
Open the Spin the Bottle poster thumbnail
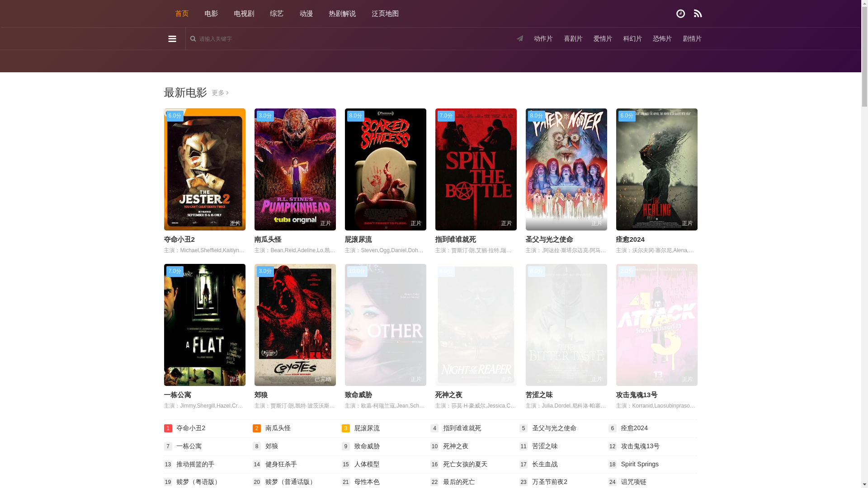click(476, 169)
